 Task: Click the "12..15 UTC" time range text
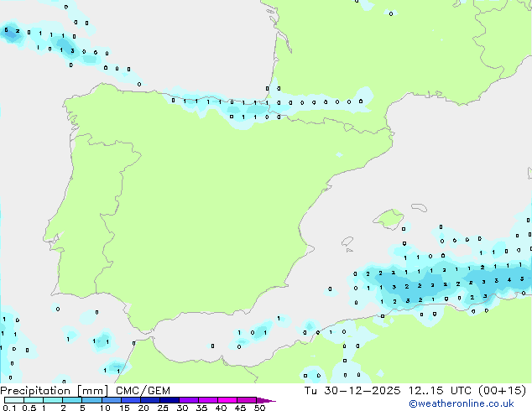click(x=440, y=391)
